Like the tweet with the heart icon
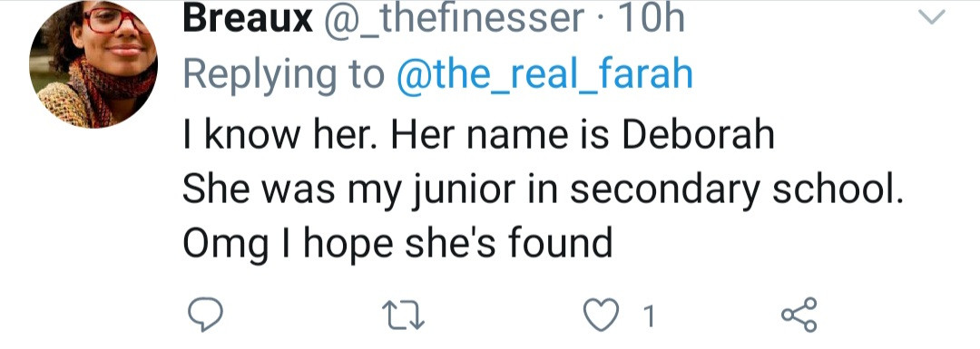Viewport: 980px width, 349px height. (601, 314)
